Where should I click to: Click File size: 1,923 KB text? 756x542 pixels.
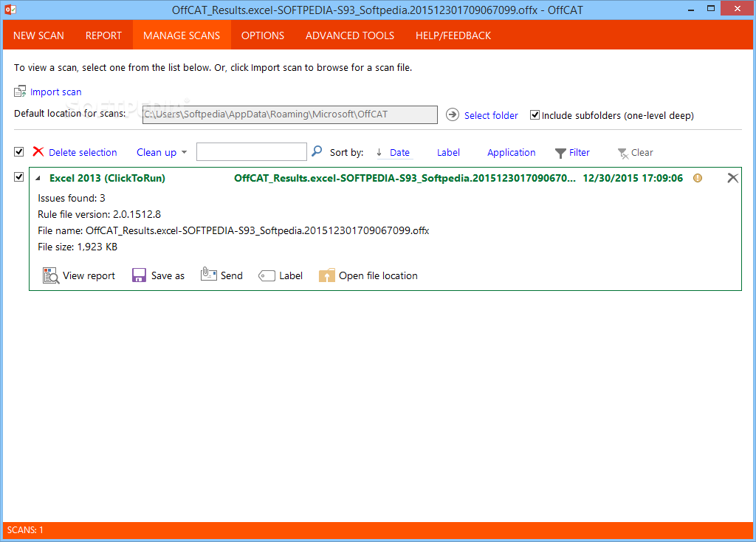[78, 247]
